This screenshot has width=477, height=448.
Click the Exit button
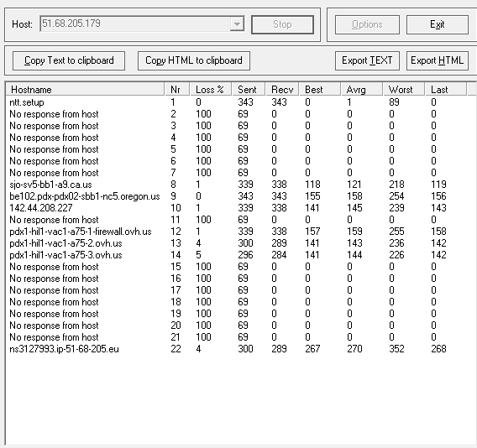tap(438, 24)
